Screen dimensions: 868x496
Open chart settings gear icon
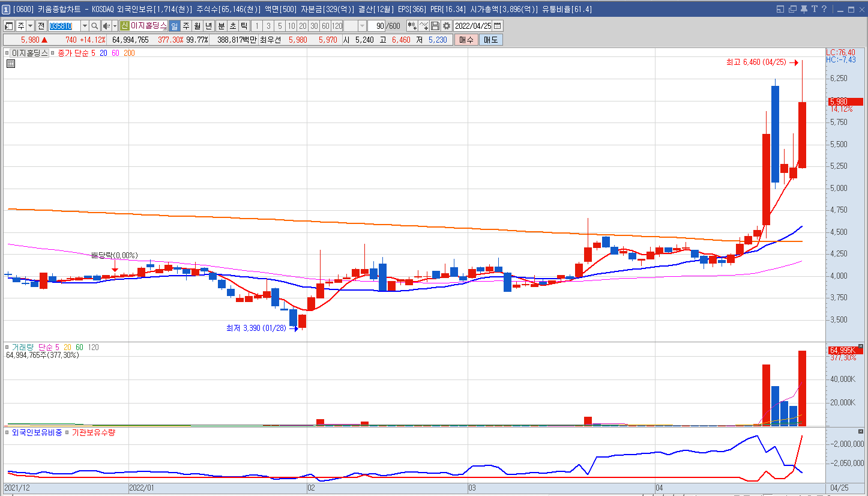pyautogui.click(x=447, y=26)
